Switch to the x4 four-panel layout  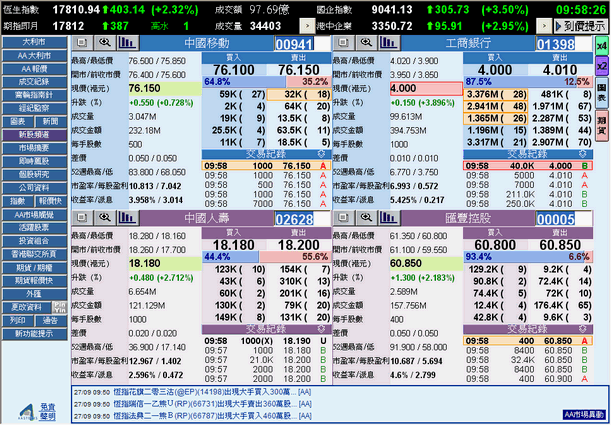pyautogui.click(x=602, y=46)
